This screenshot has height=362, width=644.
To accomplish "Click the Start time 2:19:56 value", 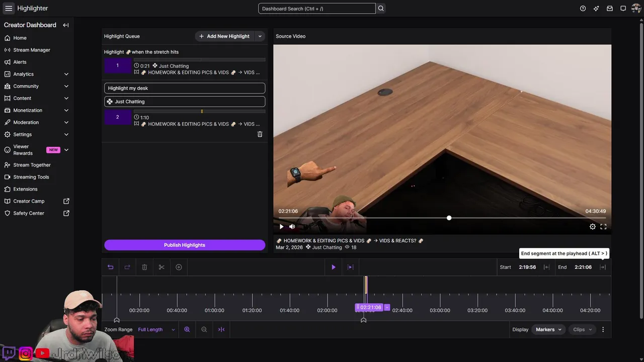I will 527,267.
